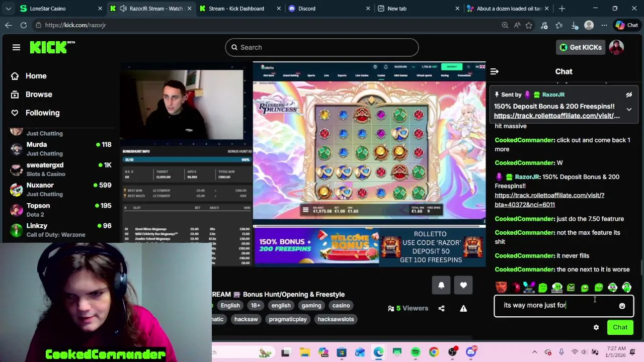Open Murda's channel in sidebar
The height and width of the screenshot is (362, 644).
tap(61, 149)
